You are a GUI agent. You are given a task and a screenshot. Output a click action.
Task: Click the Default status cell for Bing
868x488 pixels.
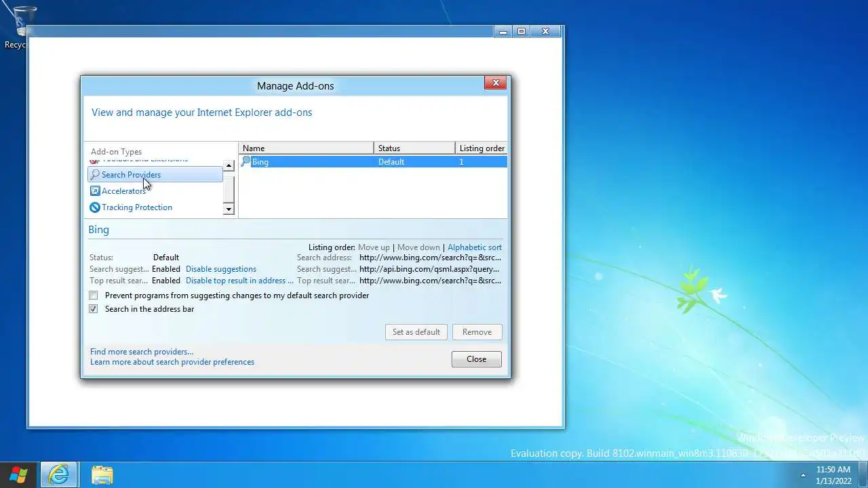[391, 162]
